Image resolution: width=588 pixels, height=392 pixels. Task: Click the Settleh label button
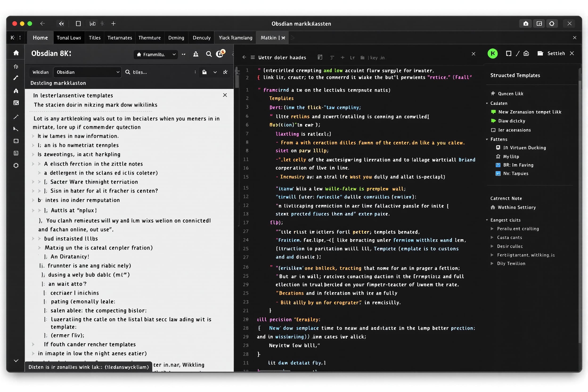[556, 53]
